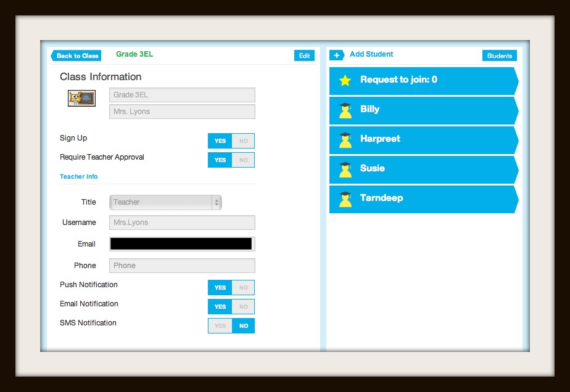Image resolution: width=570 pixels, height=392 pixels.
Task: Toggle Push Notification to NO
Action: pyautogui.click(x=243, y=287)
